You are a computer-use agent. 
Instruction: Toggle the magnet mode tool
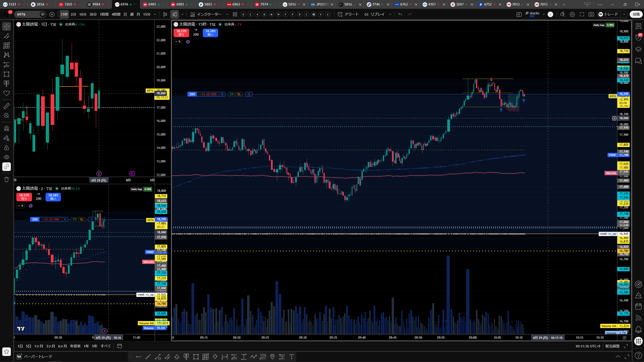click(7, 128)
